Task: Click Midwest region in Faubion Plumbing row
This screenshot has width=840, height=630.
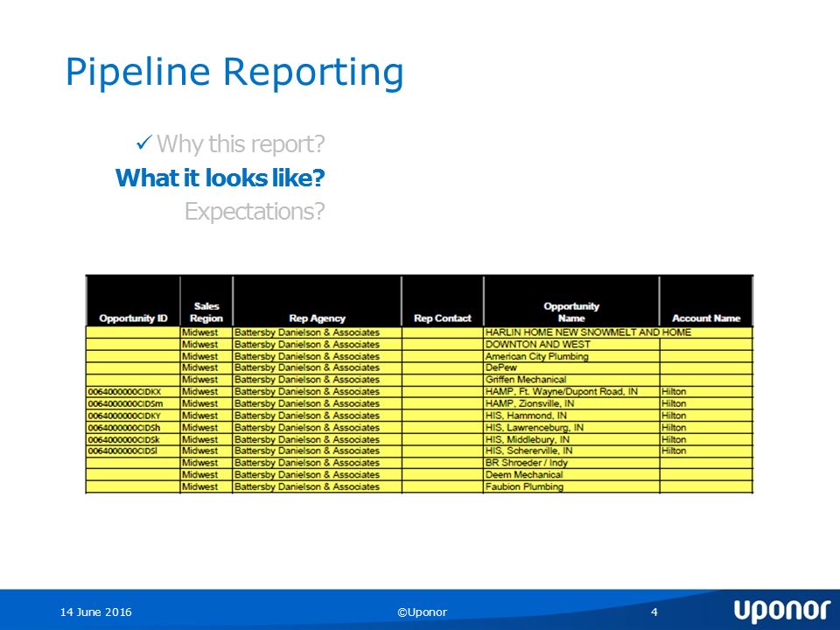Action: (x=206, y=487)
